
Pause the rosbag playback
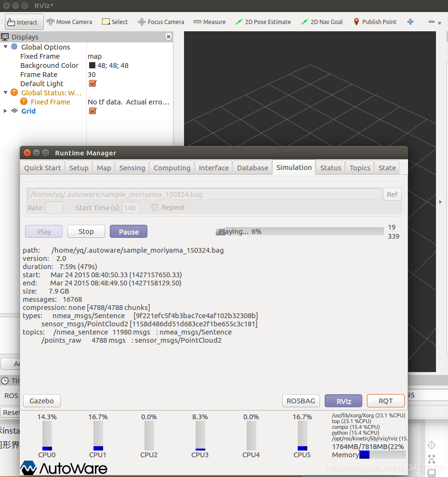click(x=129, y=232)
